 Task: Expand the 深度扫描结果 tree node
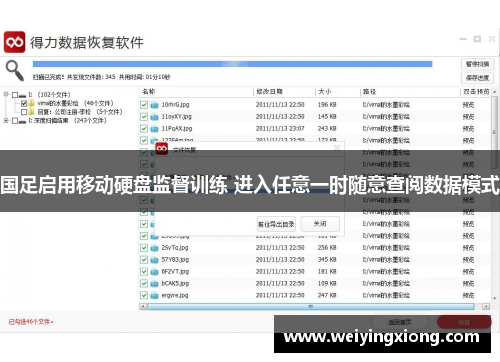point(6,121)
